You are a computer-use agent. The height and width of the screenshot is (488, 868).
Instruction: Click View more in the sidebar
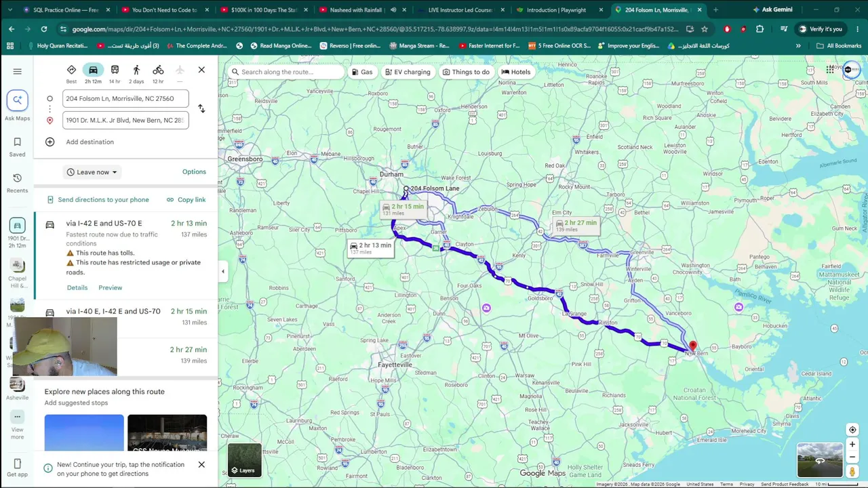18,424
